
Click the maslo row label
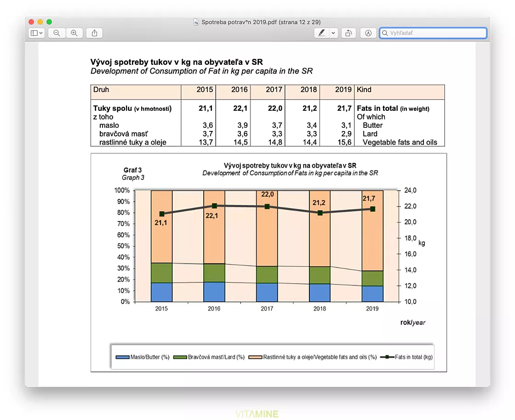tap(109, 125)
